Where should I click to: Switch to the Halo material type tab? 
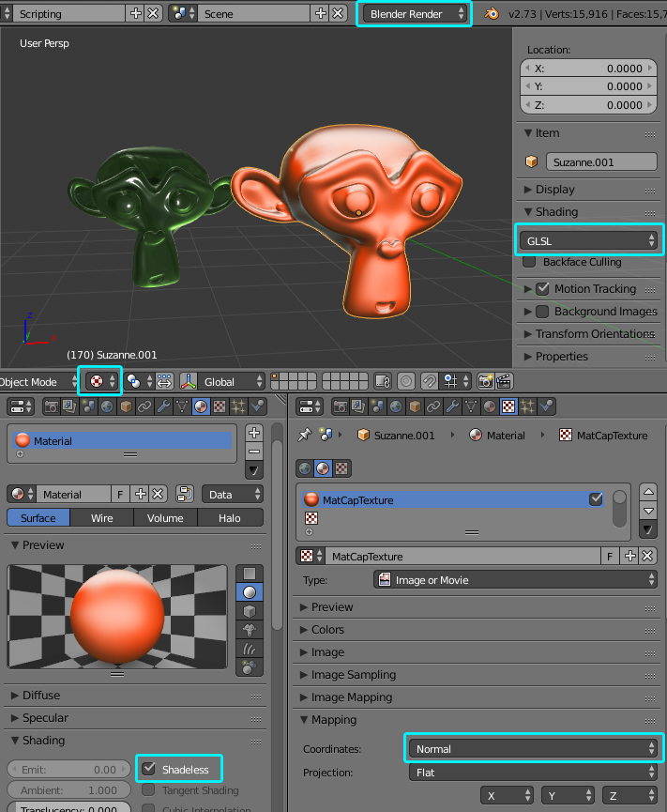coord(230,518)
